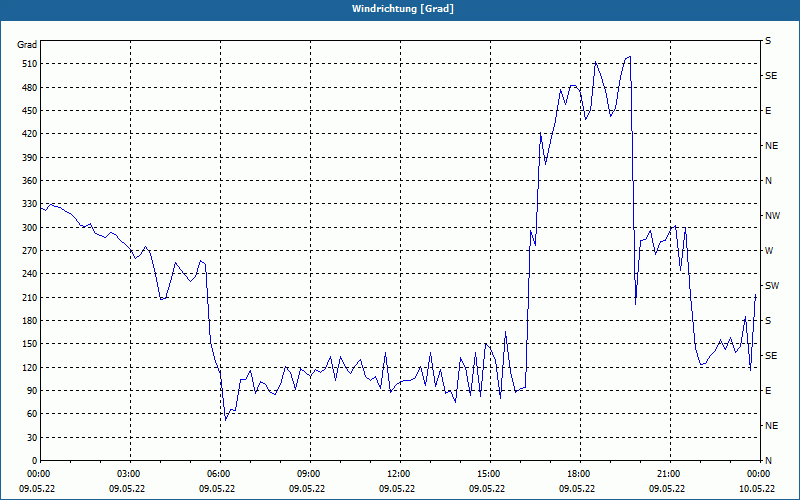Click the 21:00 time axis label
The height and width of the screenshot is (500, 800).
coord(668,474)
